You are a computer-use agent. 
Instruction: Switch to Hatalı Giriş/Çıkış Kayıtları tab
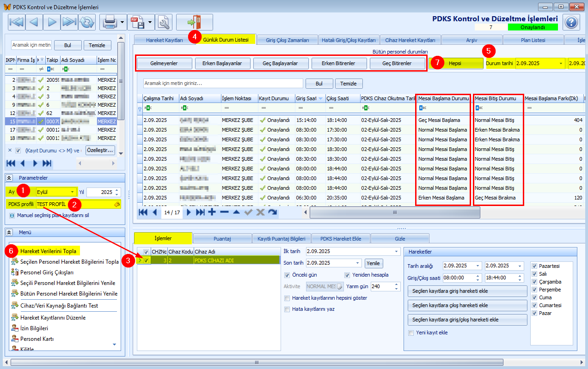coord(349,40)
